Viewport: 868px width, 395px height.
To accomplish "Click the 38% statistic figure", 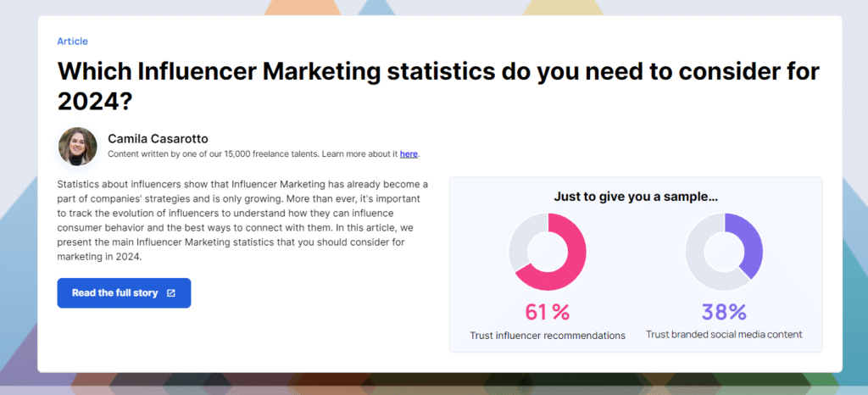I will tap(724, 312).
